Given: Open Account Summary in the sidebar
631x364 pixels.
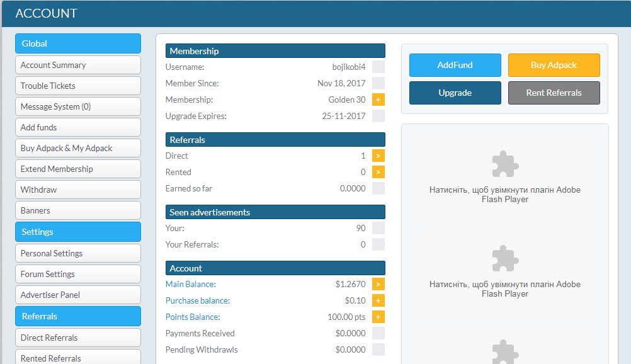Looking at the screenshot, I should click(x=78, y=65).
